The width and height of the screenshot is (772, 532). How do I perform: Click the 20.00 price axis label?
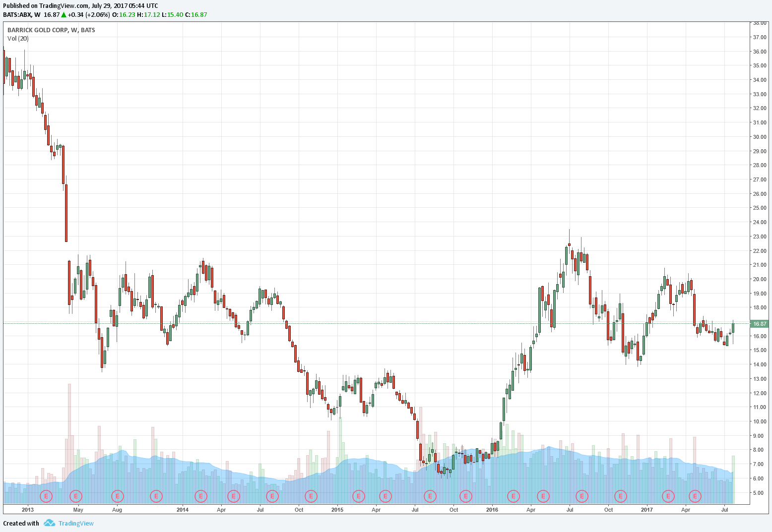tap(760, 279)
